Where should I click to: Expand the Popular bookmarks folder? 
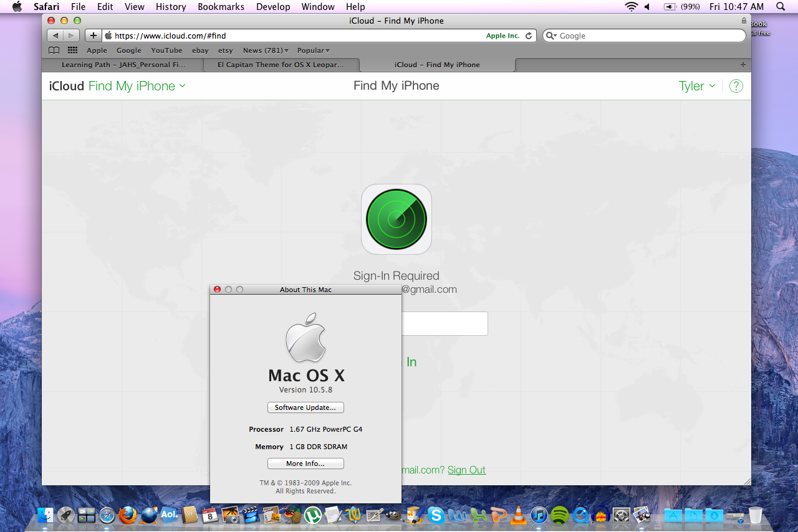point(314,50)
